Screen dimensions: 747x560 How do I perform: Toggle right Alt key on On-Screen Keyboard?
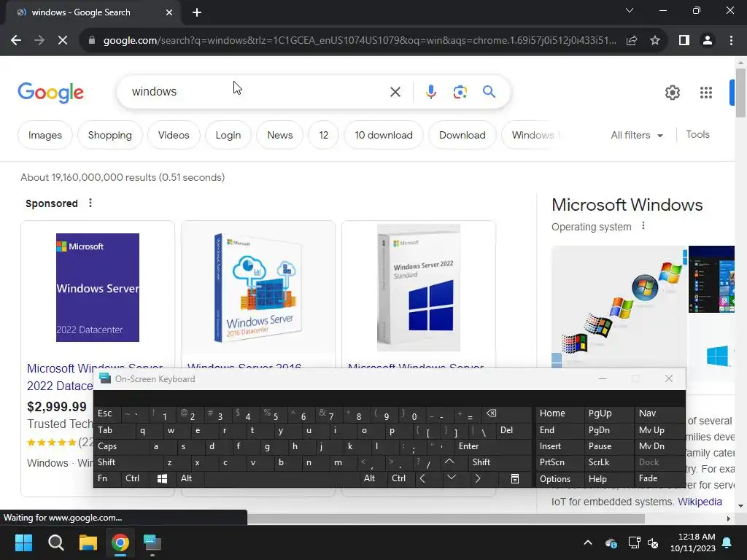[x=372, y=478]
